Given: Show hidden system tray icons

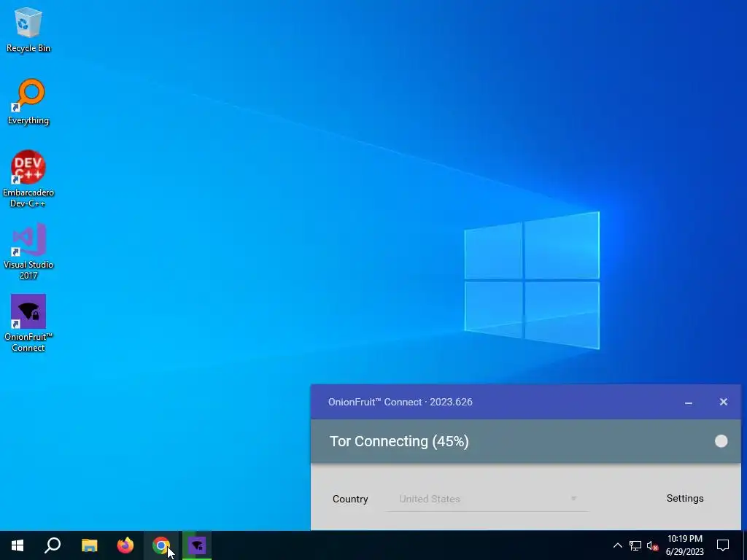Looking at the screenshot, I should point(617,545).
